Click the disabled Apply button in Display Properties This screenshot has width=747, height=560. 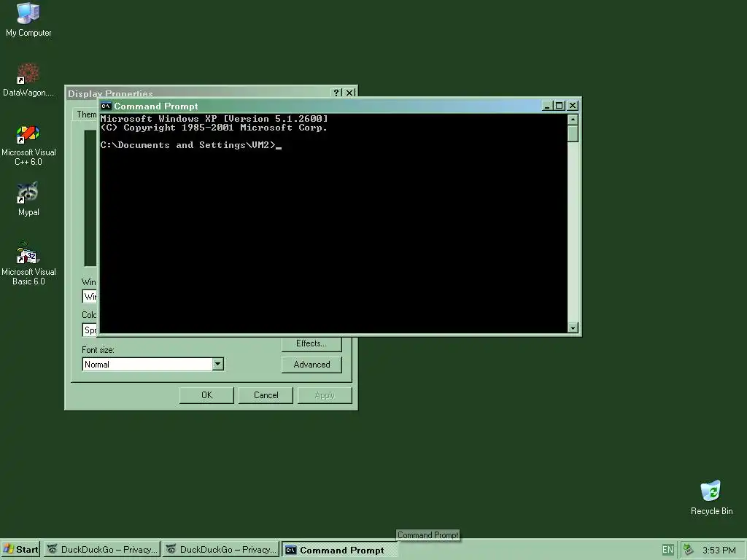[x=325, y=395]
